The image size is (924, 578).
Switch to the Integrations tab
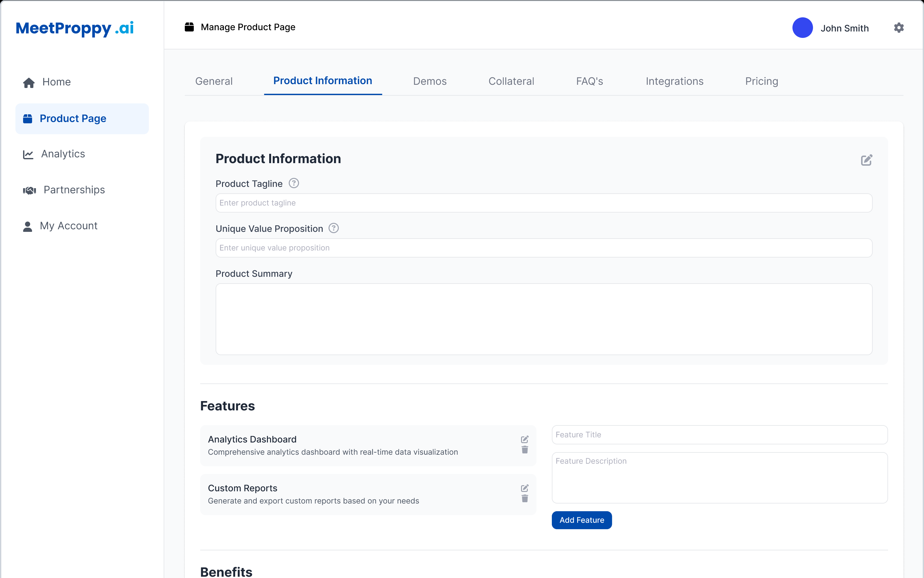674,81
